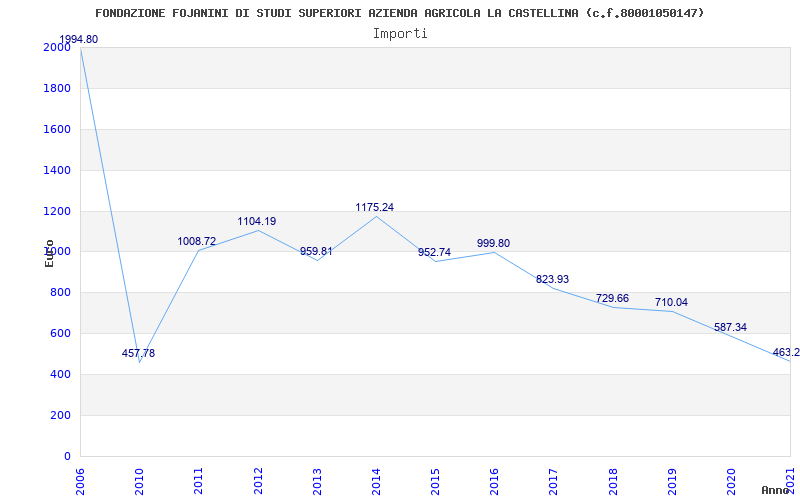Click the 2016 year axis label

(x=495, y=481)
